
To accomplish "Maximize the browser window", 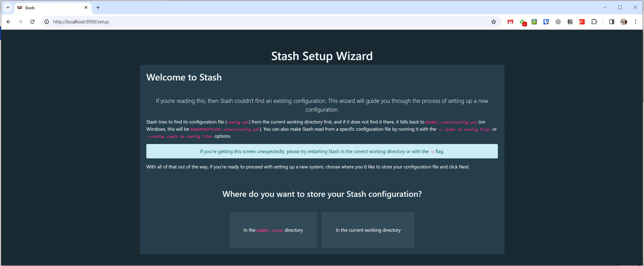I will (x=620, y=7).
